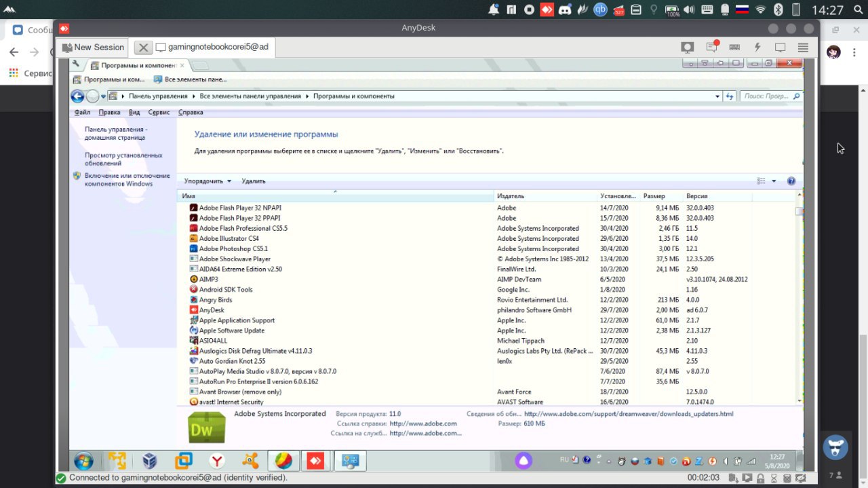Viewport: 868px width, 488px height.
Task: Click Удалить toolbar button
Action: click(254, 181)
